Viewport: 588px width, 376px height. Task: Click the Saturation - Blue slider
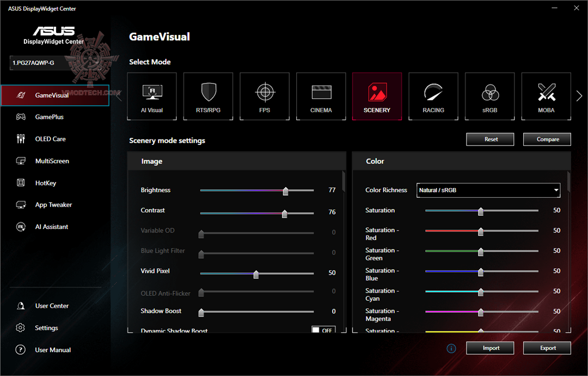click(x=482, y=271)
